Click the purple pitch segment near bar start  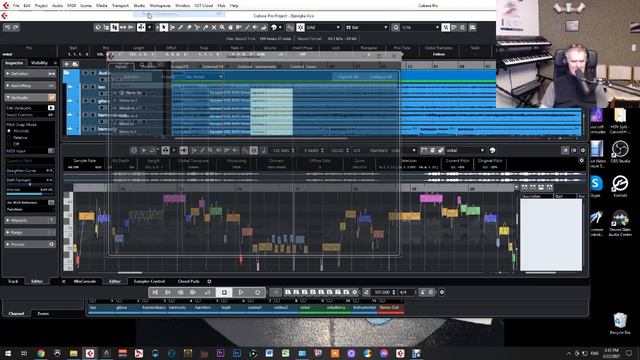pyautogui.click(x=174, y=198)
